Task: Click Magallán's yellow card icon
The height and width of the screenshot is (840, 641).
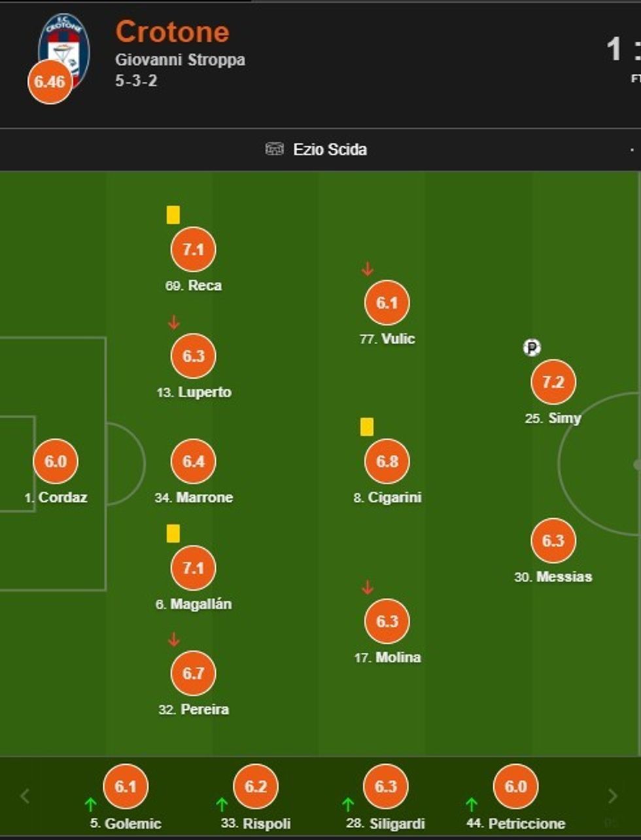Action: point(173,533)
